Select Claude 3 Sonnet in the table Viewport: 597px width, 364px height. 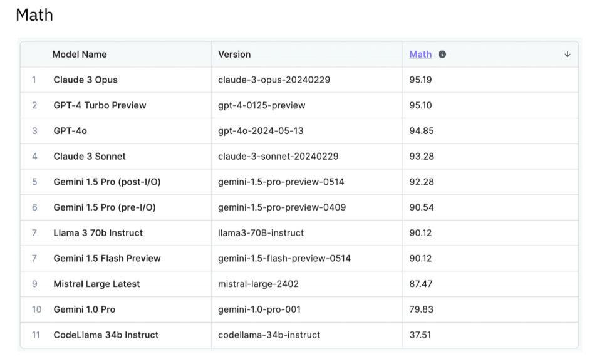pos(90,157)
